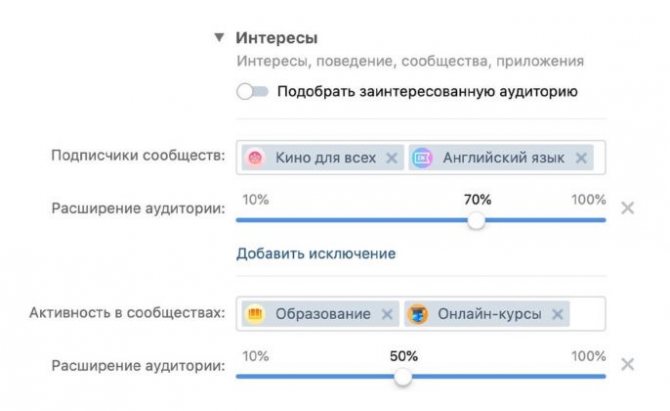Viewport: 670px width, 411px height.
Task: Remove the Онлайн-курсы tag
Action: click(557, 314)
